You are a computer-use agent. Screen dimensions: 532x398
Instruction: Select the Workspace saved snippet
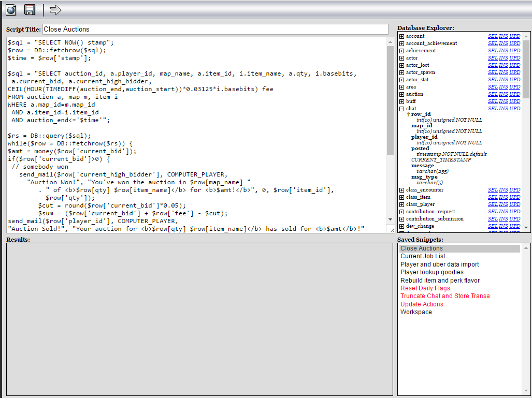coord(415,312)
